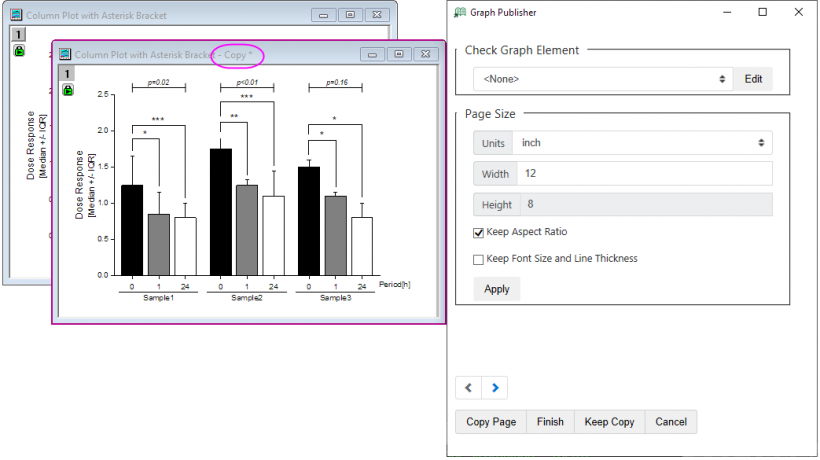Click the Copy Page button
Screen dimensions: 820x460
[x=491, y=422]
